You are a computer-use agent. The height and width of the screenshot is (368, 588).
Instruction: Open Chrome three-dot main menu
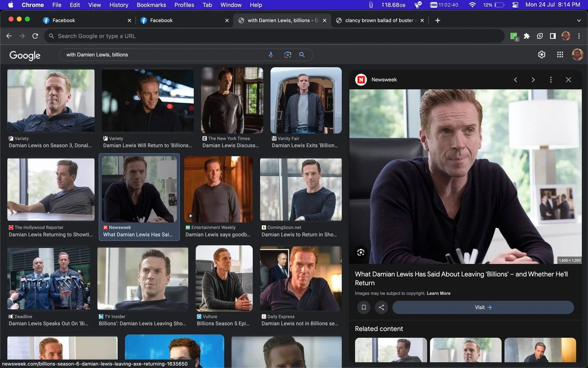[579, 36]
